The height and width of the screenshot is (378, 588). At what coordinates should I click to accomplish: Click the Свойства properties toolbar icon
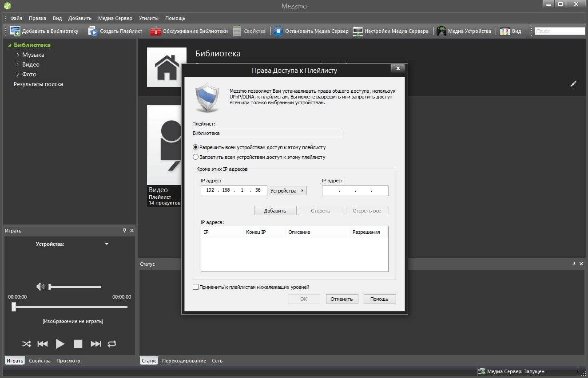[237, 31]
